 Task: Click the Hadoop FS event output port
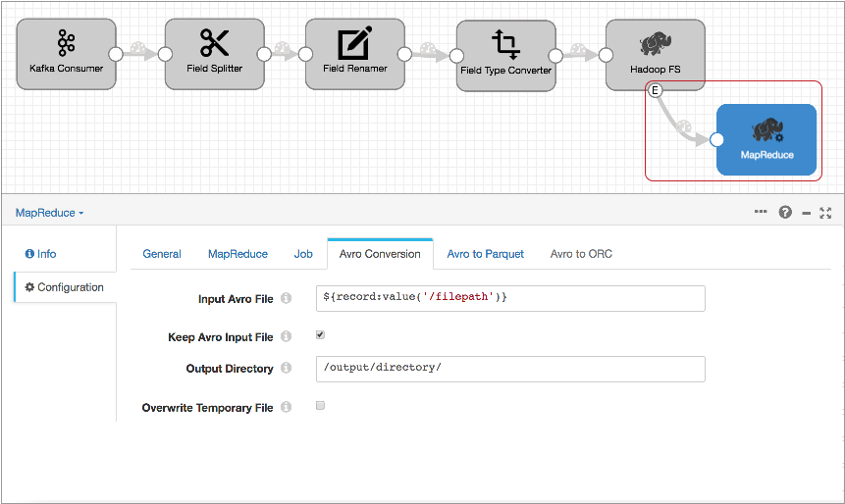656,90
